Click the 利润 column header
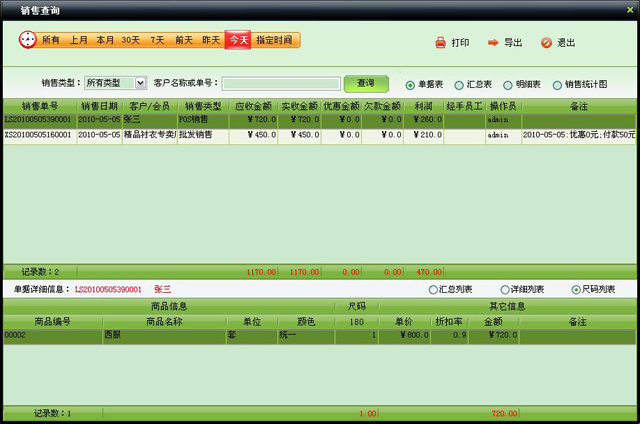The height and width of the screenshot is (424, 640). tap(424, 105)
